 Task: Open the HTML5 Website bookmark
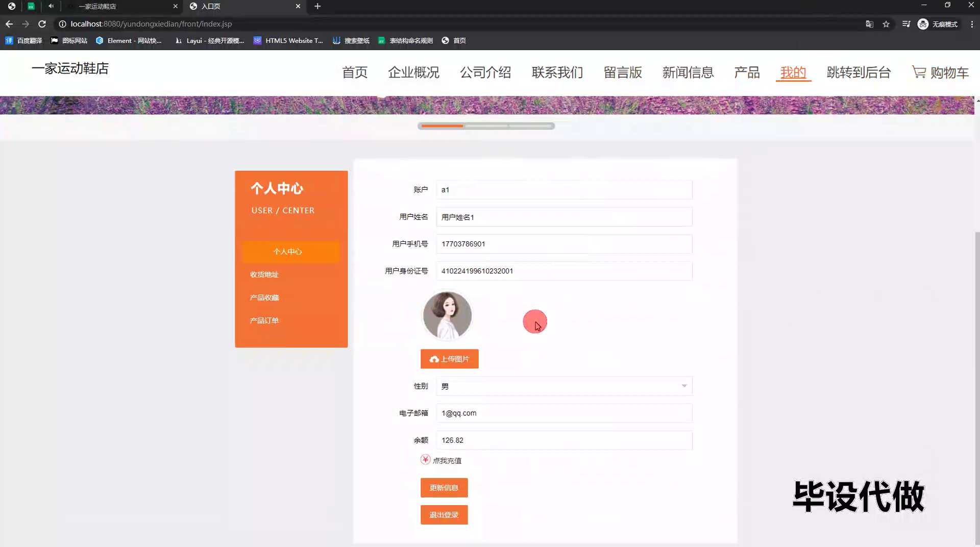pyautogui.click(x=288, y=40)
